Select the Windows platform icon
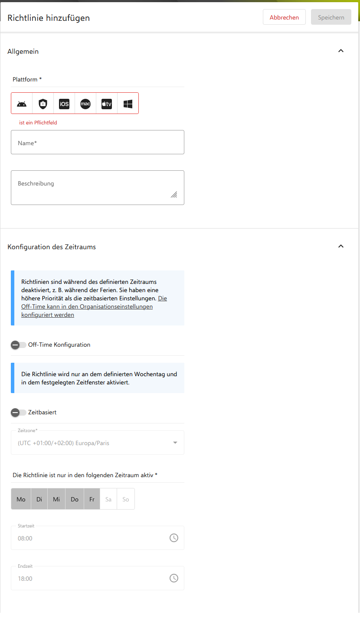Viewport: 360px width, 644px height. (x=128, y=104)
